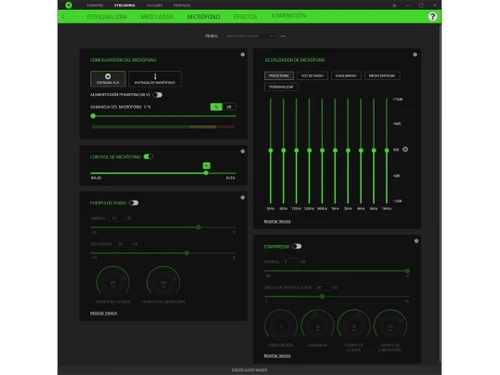The width and height of the screenshot is (500, 375).
Task: Click Mostrar menos in Compresor panel
Action: (277, 356)
